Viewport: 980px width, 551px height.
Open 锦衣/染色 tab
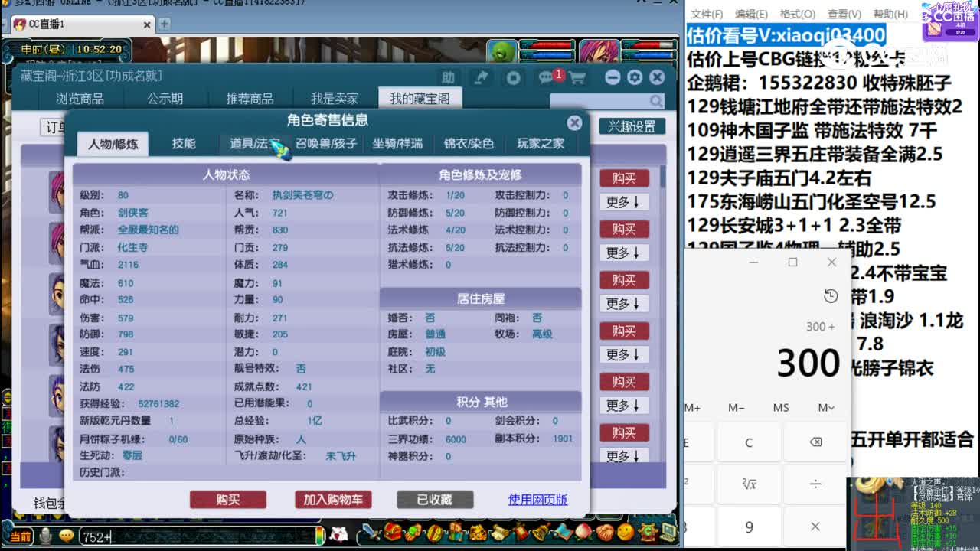click(x=469, y=143)
